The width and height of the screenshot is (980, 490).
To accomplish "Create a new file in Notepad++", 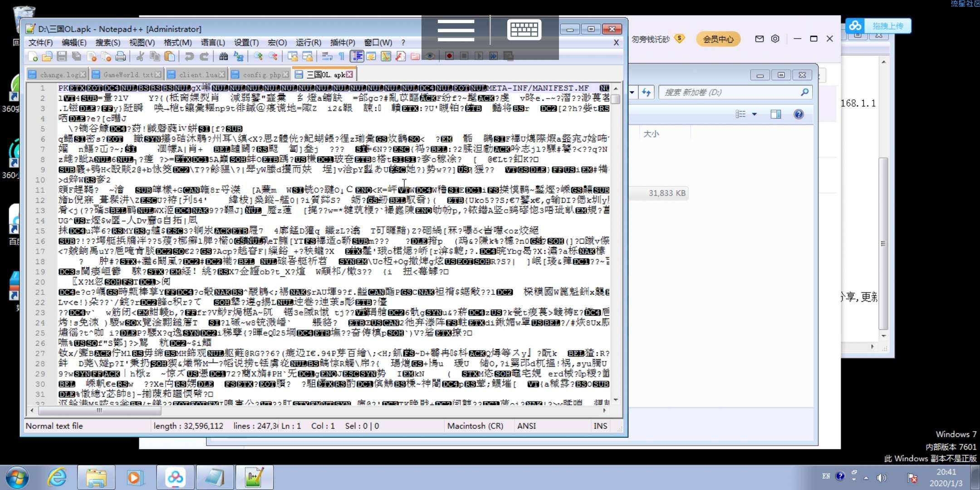I will tap(33, 56).
